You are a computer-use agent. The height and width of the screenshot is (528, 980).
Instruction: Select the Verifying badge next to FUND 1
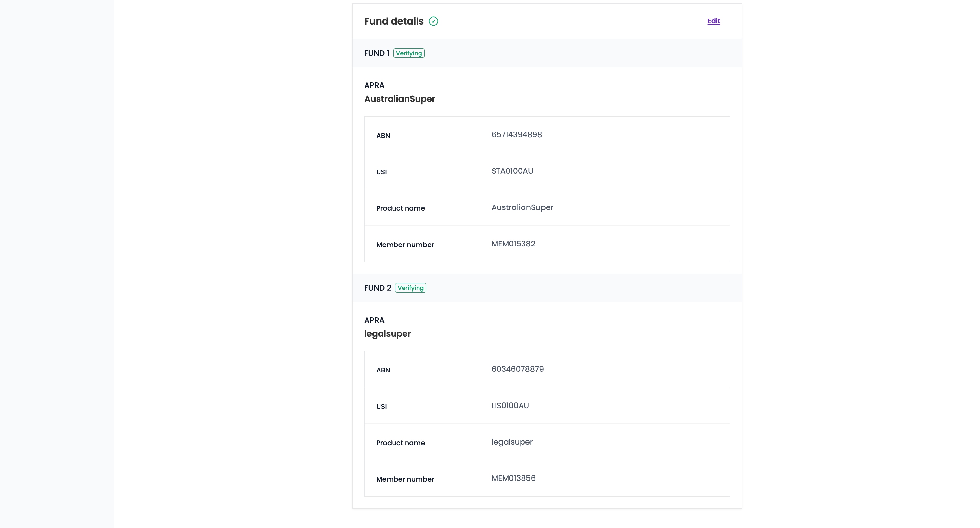pyautogui.click(x=409, y=53)
